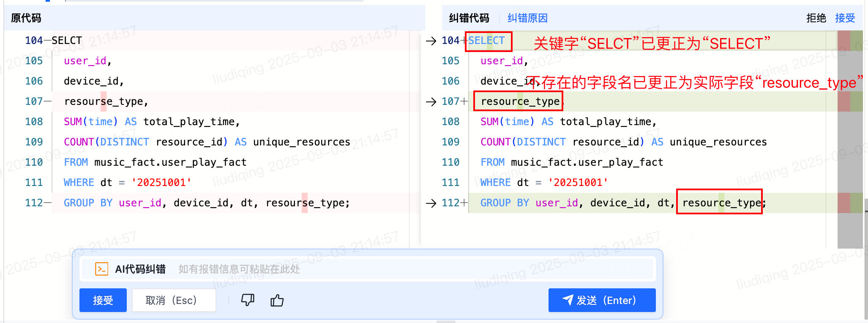
Task: Click the paper plane send icon
Action: [568, 300]
